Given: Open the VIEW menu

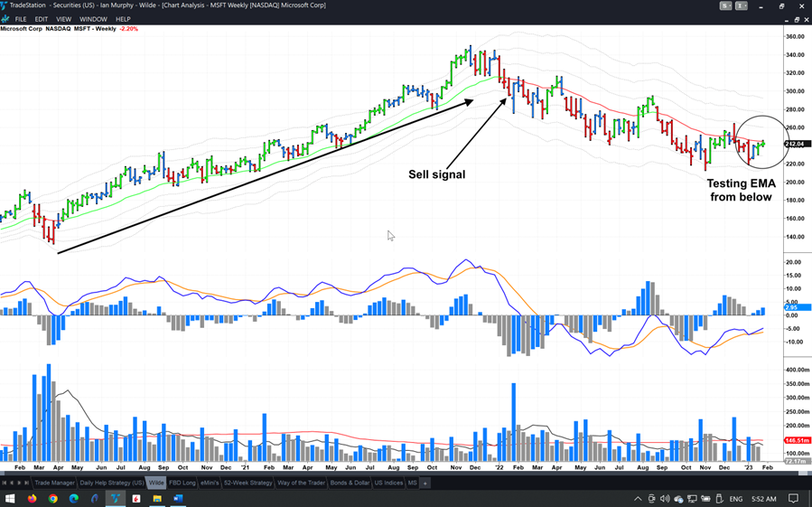Looking at the screenshot, I should (63, 19).
